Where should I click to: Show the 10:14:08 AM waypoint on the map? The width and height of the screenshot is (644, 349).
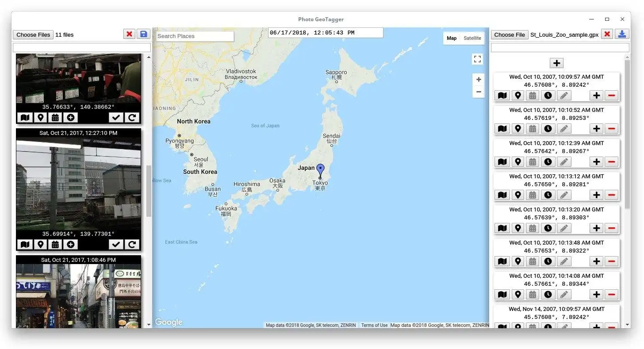point(502,294)
